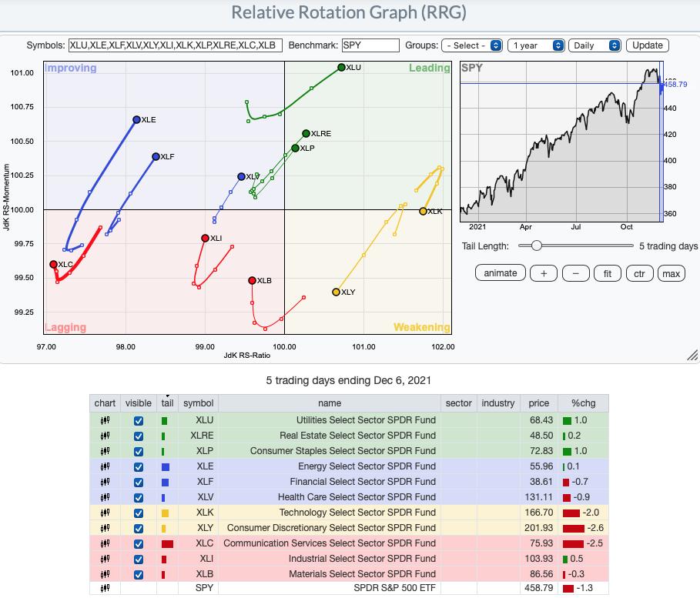700x598 pixels.
Task: Uncheck visibility for XLK
Action: pyautogui.click(x=139, y=513)
